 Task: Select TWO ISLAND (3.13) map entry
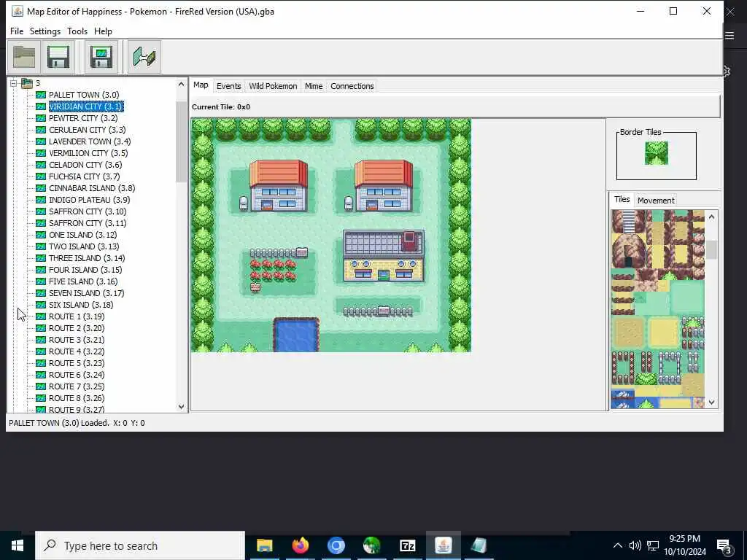click(x=84, y=246)
